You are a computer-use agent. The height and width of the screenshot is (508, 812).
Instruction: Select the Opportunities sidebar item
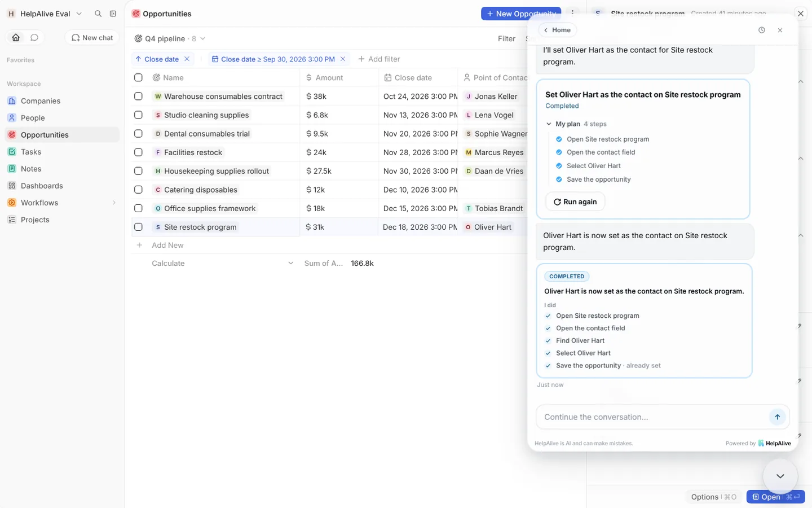[x=62, y=135]
